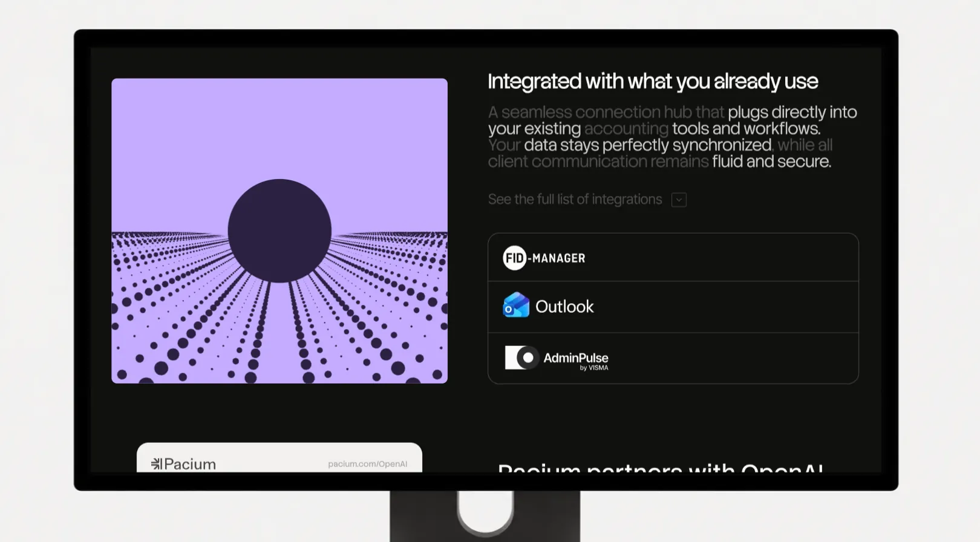
Task: Open "See the full list of integrations"
Action: tap(575, 200)
